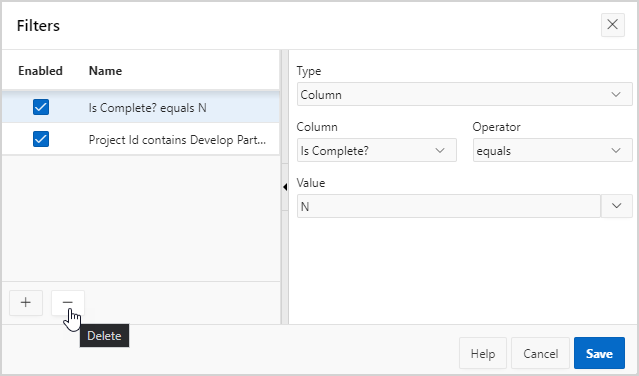Viewport: 639px width, 376px height.
Task: Close the Filters dialog with the X
Action: [x=613, y=25]
